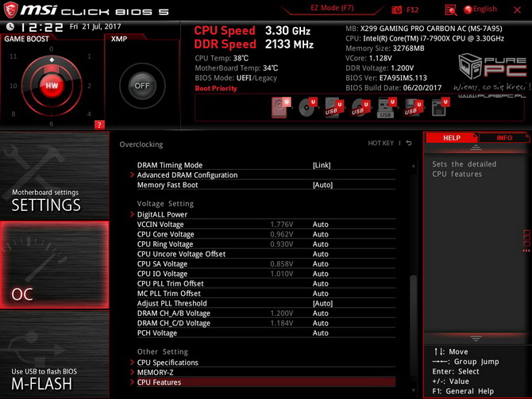Open the M-FLASH BIOS flashing section
The height and width of the screenshot is (399, 532).
pyautogui.click(x=54, y=355)
